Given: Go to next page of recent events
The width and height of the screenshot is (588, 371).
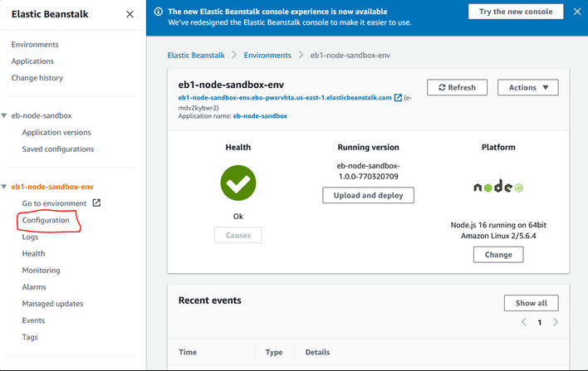Looking at the screenshot, I should tap(556, 322).
